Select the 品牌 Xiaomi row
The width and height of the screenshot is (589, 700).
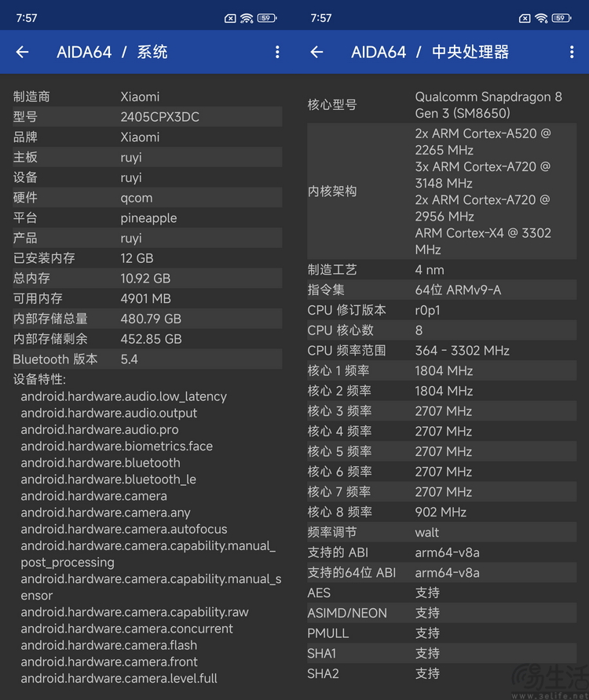click(x=148, y=137)
